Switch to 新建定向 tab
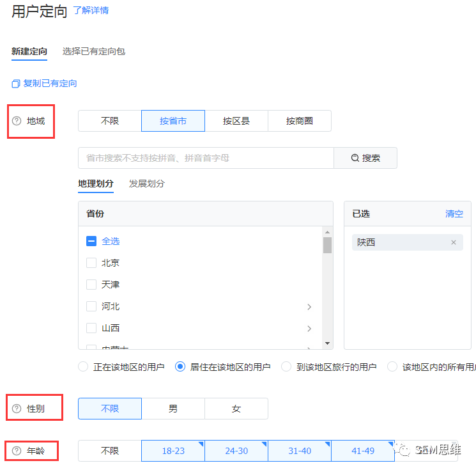The image size is (476, 470). (x=29, y=52)
